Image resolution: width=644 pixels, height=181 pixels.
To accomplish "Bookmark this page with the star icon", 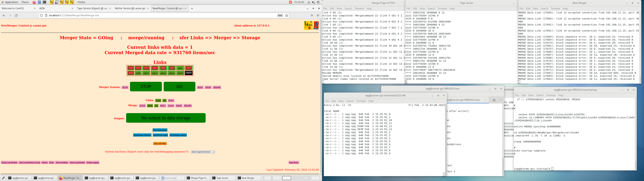I will tap(287, 15).
